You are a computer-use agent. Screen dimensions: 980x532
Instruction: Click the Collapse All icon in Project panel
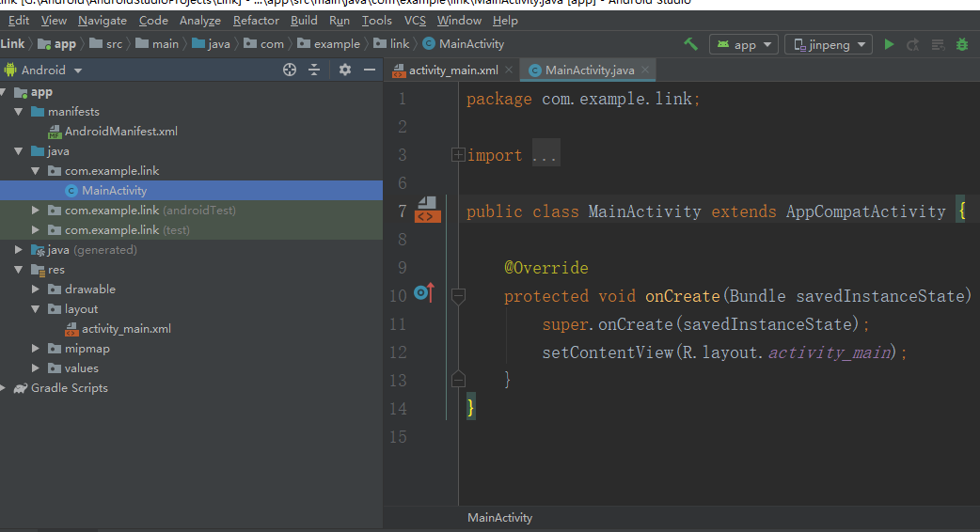pyautogui.click(x=314, y=70)
